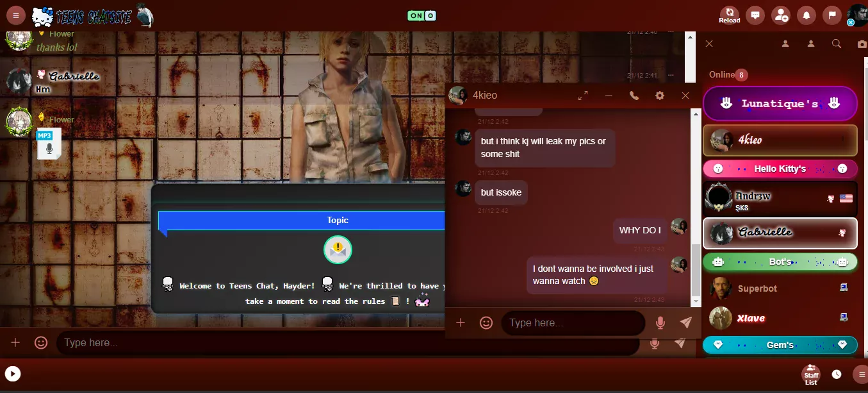This screenshot has width=868, height=393.
Task: Record voice message in main chat
Action: [655, 344]
